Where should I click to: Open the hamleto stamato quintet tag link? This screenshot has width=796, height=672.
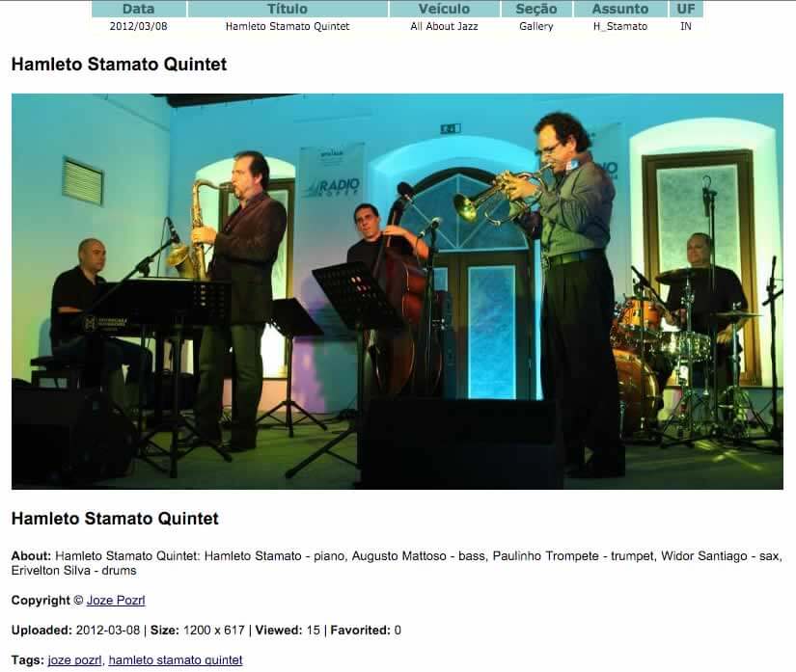(x=176, y=659)
